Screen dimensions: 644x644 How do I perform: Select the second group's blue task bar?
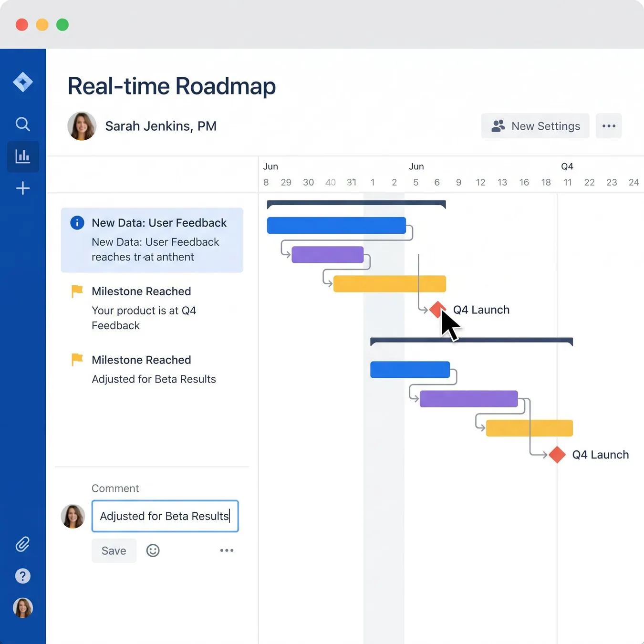410,370
